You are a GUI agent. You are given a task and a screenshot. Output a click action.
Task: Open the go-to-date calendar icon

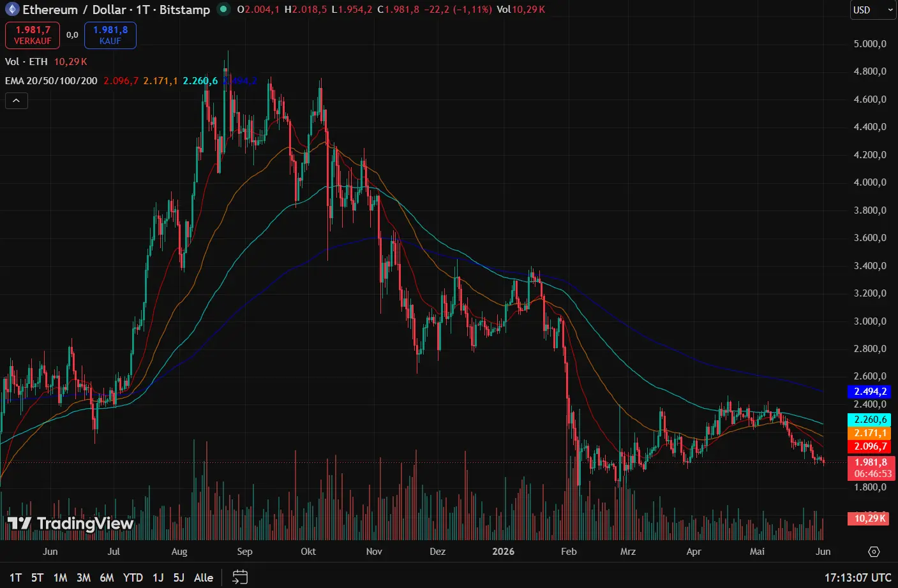tap(240, 577)
